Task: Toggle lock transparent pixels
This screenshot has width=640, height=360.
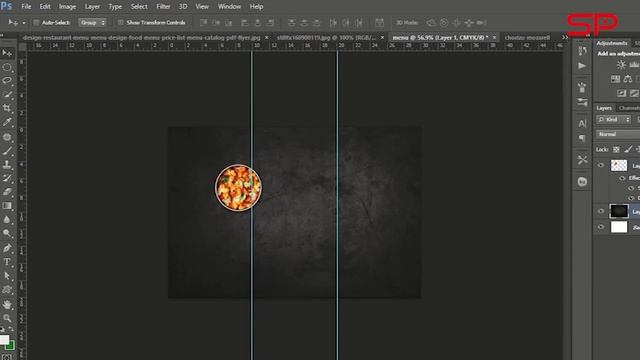Action: pos(616,149)
